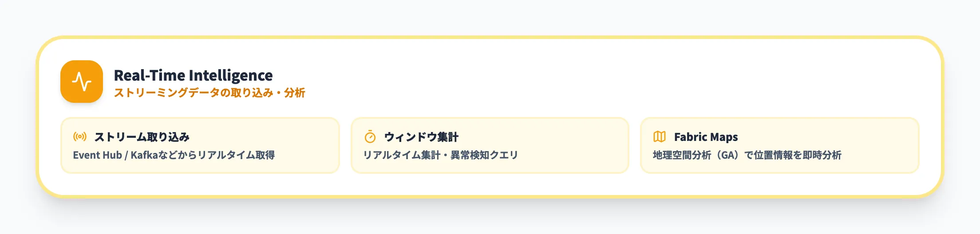Click the word Kafka in stream description
This screenshot has width=980, height=234.
pos(144,155)
